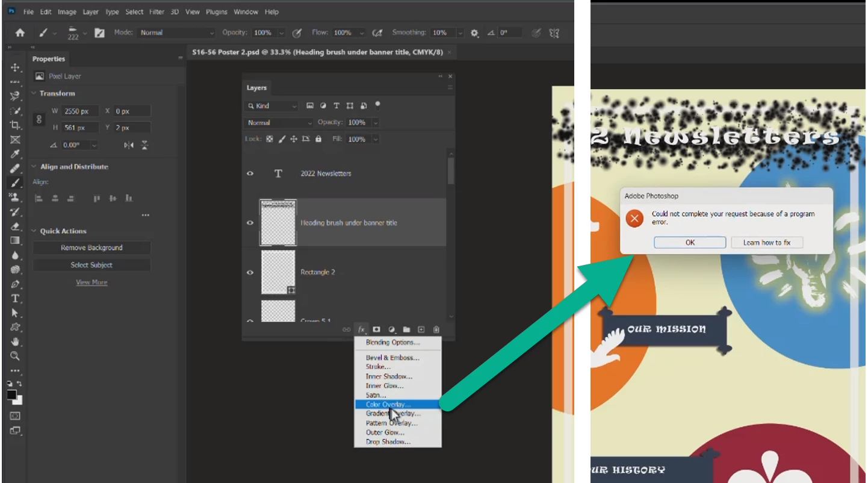Hide the 2022 Newsletters text layer
This screenshot has height=483, width=868.
pyautogui.click(x=250, y=173)
